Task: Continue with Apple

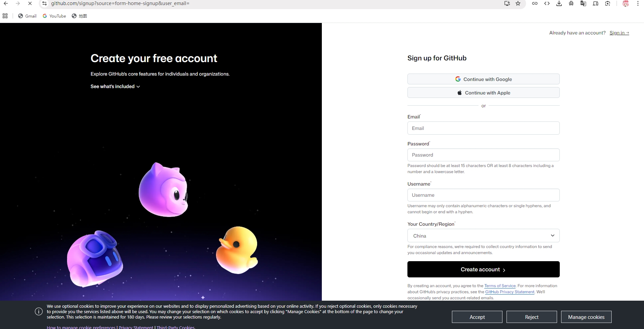Action: [x=483, y=92]
